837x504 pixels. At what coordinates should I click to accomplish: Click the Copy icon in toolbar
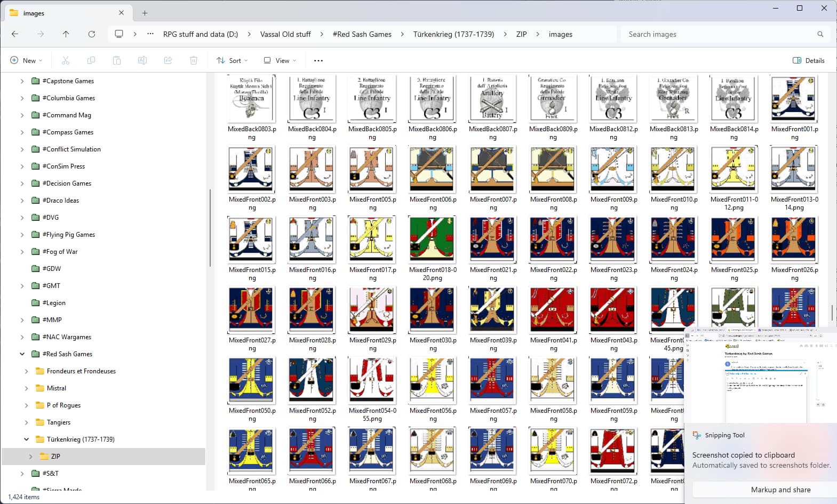(x=91, y=60)
